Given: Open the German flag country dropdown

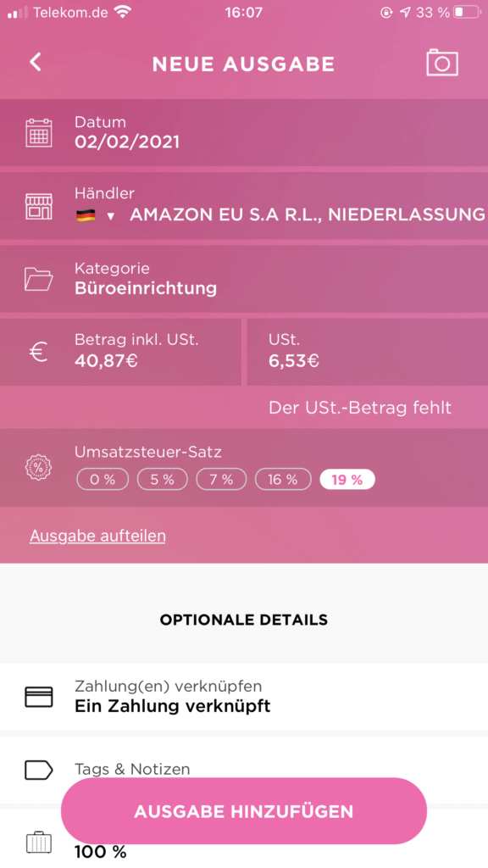Looking at the screenshot, I should pyautogui.click(x=95, y=215).
